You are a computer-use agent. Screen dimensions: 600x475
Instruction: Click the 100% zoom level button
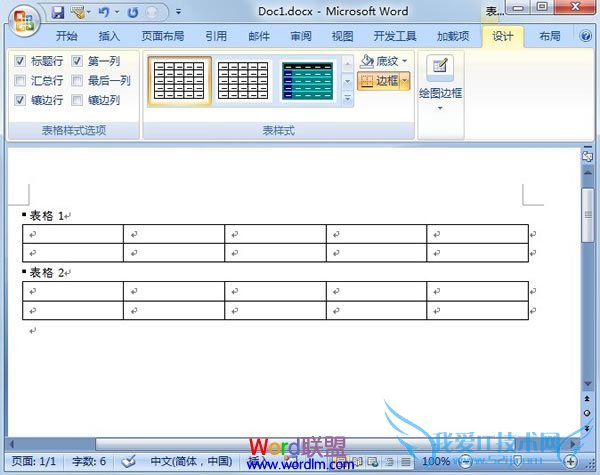[x=435, y=461]
